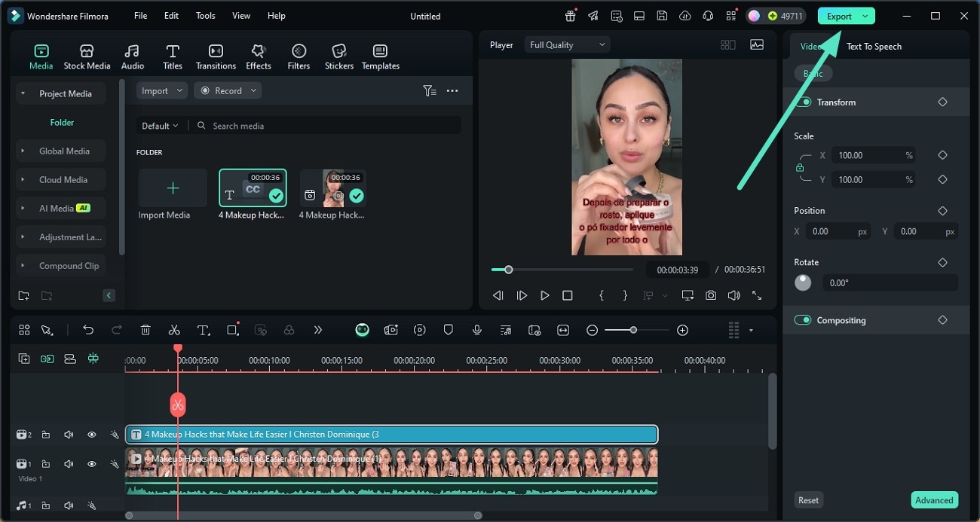Screen dimensions: 980x522
Task: Open the Default sort dropdown
Action: click(x=160, y=126)
